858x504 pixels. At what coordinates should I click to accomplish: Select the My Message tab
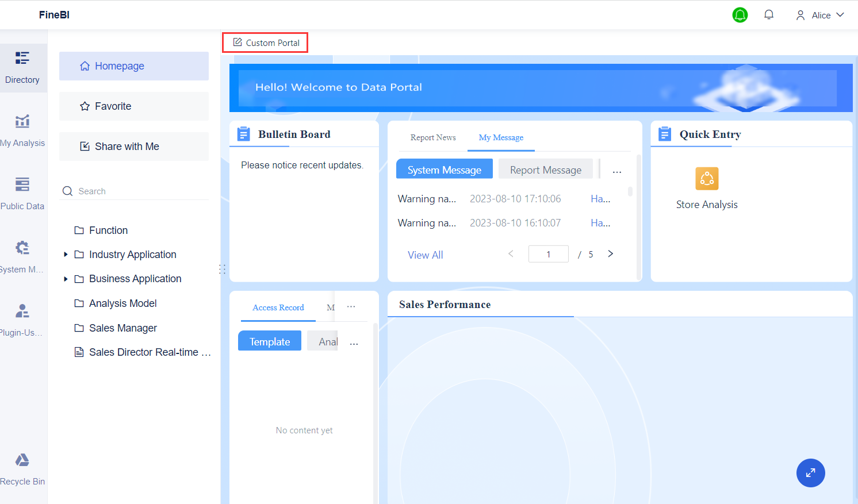pyautogui.click(x=501, y=137)
